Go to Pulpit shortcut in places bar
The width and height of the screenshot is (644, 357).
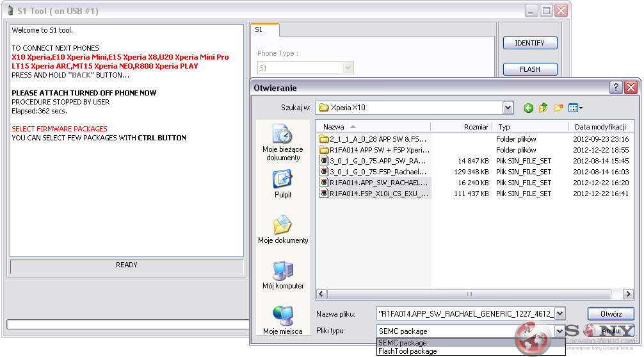[x=282, y=184]
